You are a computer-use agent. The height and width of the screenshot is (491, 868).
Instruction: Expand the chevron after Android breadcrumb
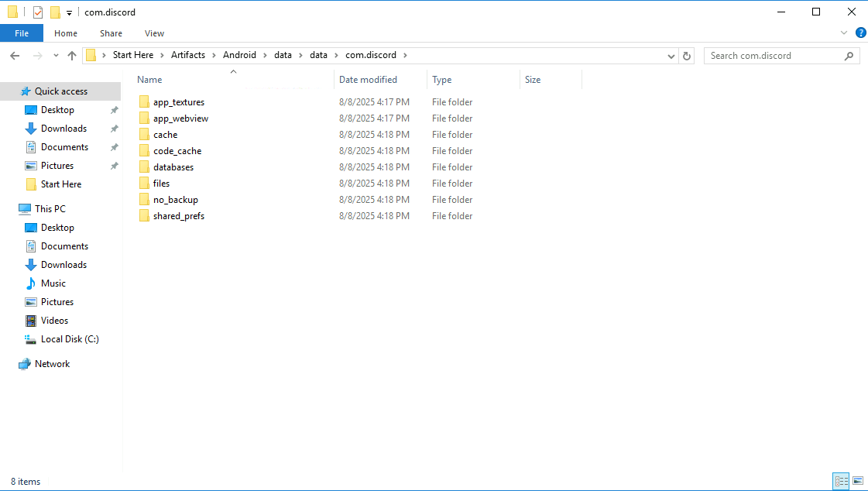265,55
